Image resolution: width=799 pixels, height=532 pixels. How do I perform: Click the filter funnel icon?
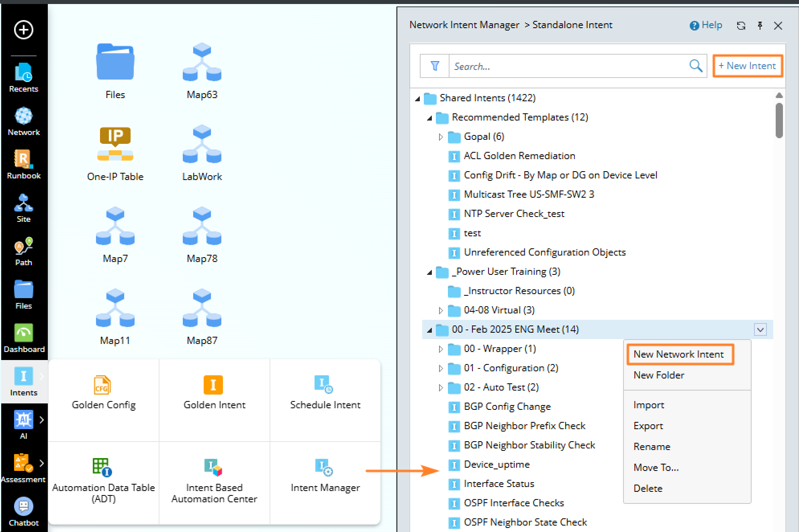[x=435, y=66]
